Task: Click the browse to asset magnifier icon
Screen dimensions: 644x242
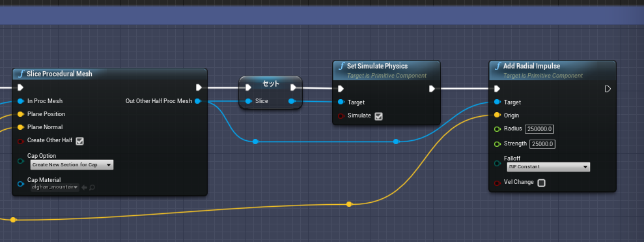Action: click(92, 187)
